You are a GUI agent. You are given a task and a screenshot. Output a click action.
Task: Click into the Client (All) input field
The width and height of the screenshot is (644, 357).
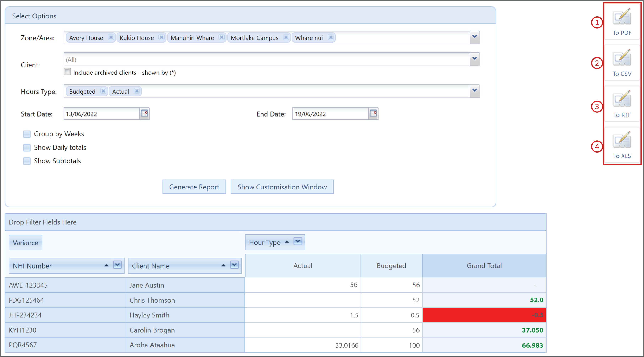tap(267, 59)
